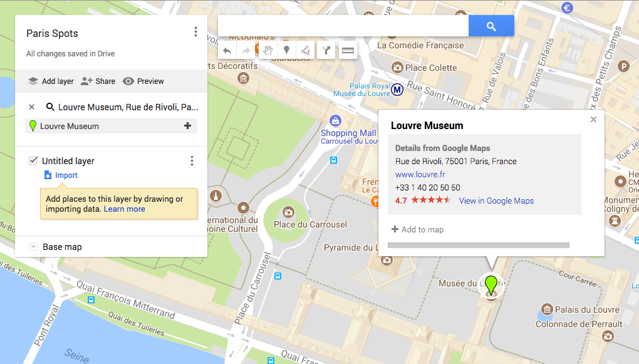This screenshot has height=364, width=639.
Task: Open map Preview
Action: tap(143, 81)
